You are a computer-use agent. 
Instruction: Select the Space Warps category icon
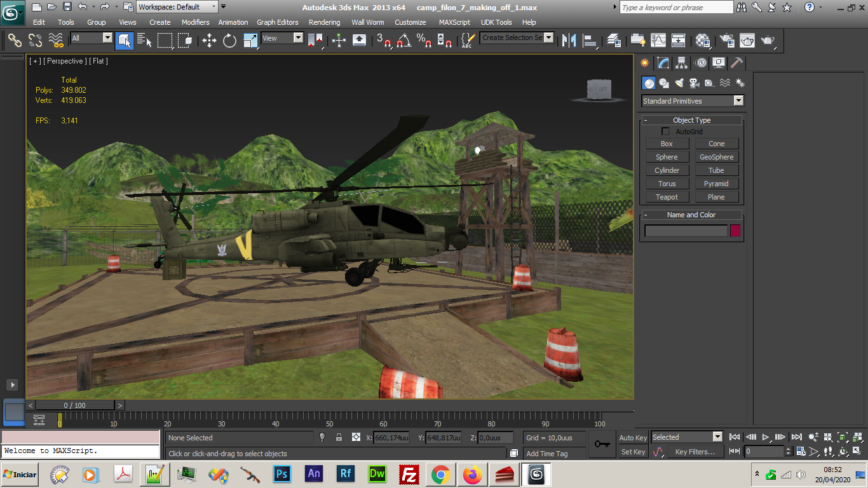[725, 83]
